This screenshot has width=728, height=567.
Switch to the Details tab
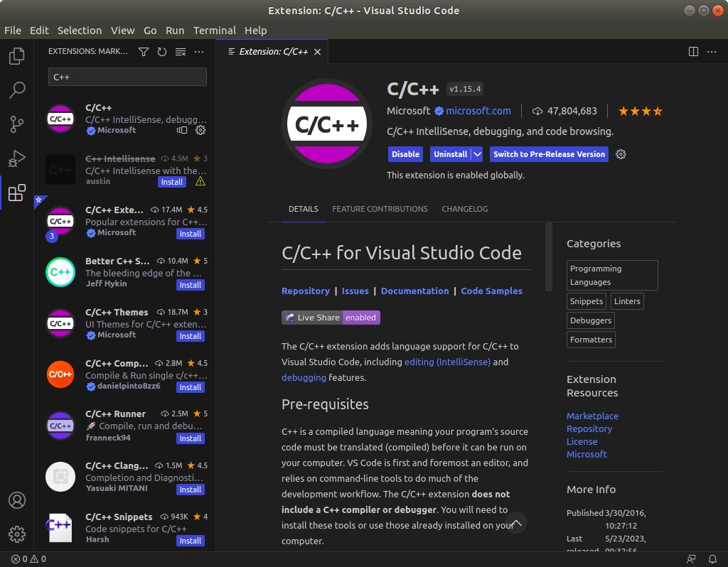point(303,209)
